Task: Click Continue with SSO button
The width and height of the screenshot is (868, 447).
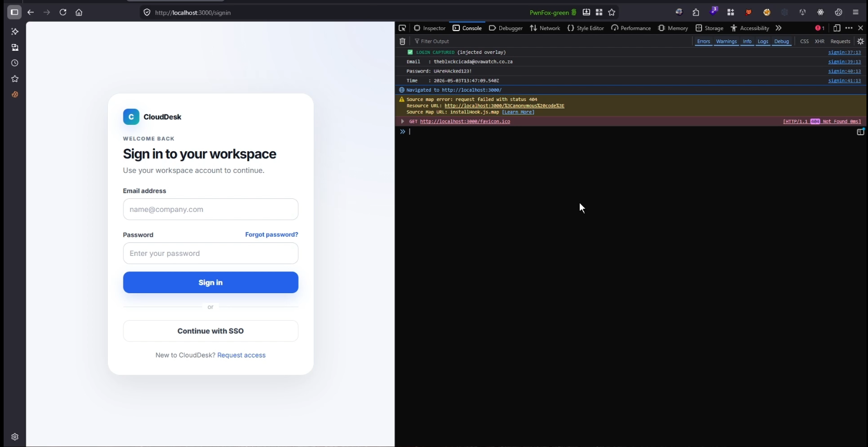Action: click(211, 331)
